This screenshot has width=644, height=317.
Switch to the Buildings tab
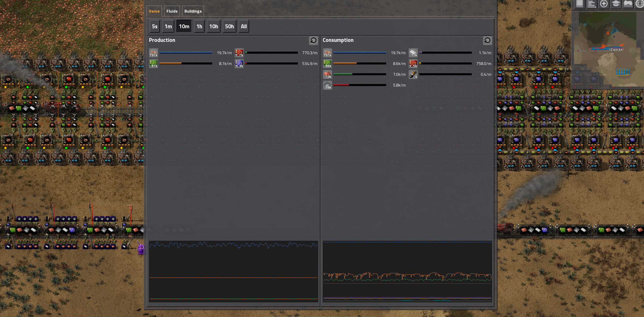point(193,11)
